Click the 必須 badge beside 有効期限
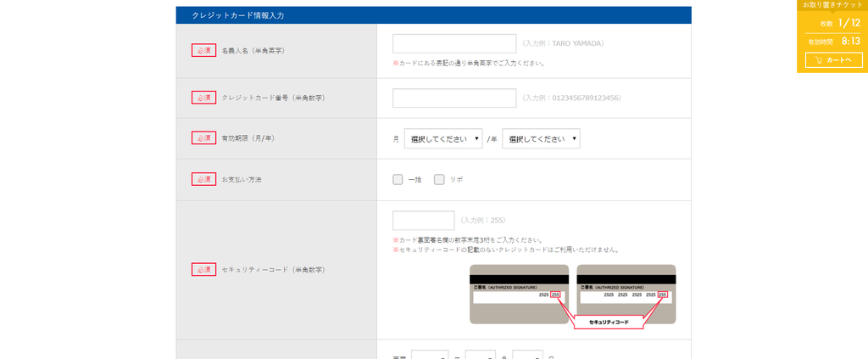Viewport: 868px width, 359px height. point(203,138)
